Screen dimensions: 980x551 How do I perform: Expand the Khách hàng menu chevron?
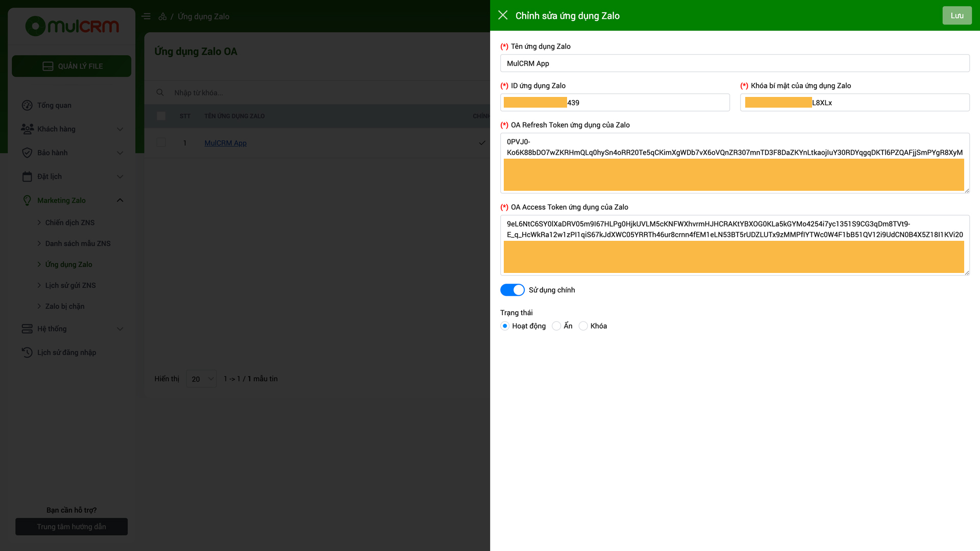120,129
